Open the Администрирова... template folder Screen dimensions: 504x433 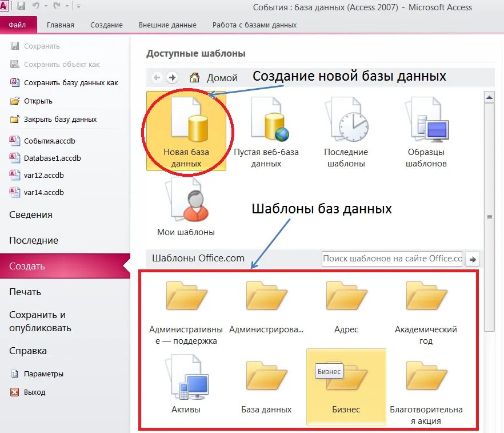click(266, 306)
